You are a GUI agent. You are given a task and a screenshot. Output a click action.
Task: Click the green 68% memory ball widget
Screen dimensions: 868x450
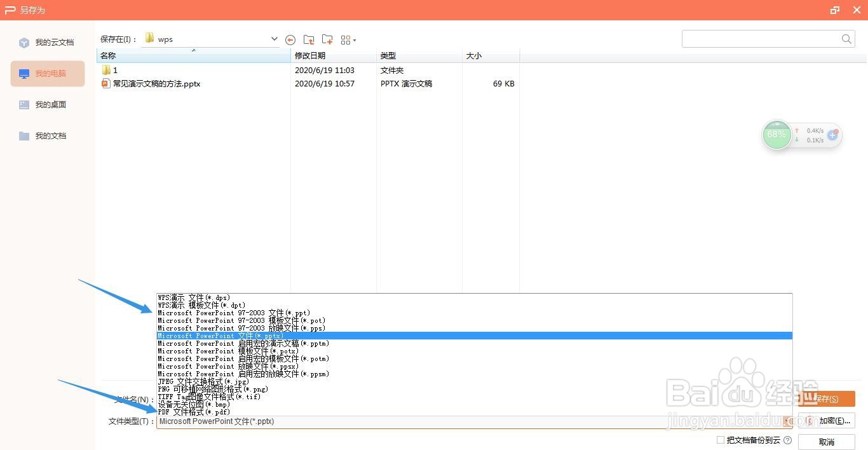point(776,135)
